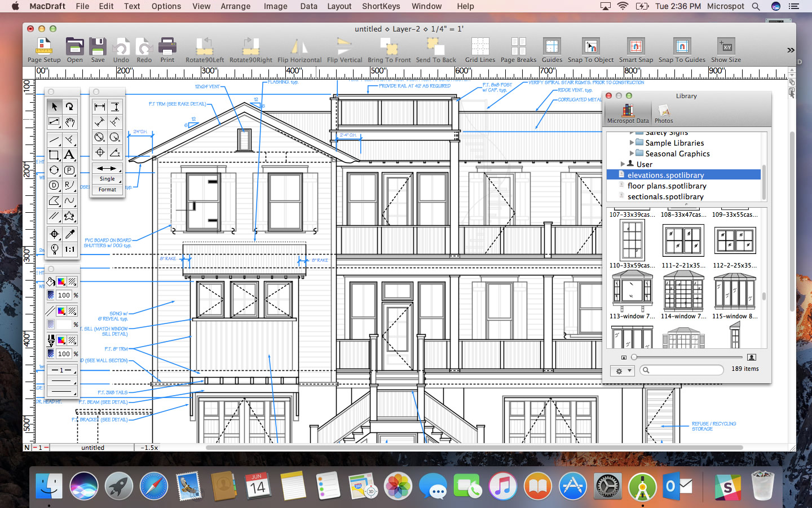Select the star shape tool
This screenshot has width=812, height=508.
tap(69, 216)
